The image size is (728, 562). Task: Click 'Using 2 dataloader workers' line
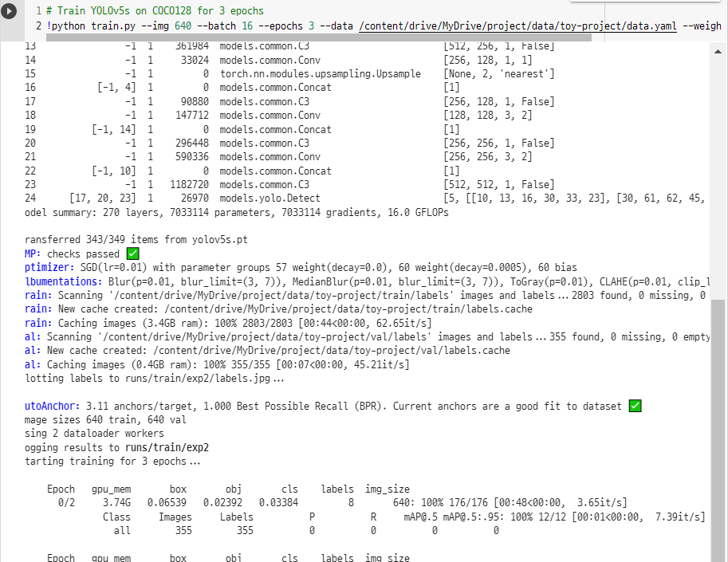[94, 434]
